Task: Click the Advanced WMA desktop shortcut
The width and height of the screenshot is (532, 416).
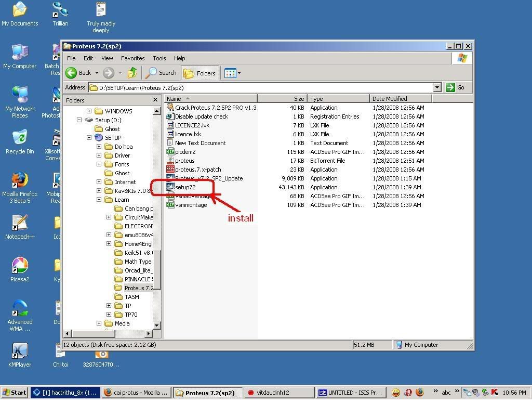Action: click(x=20, y=316)
